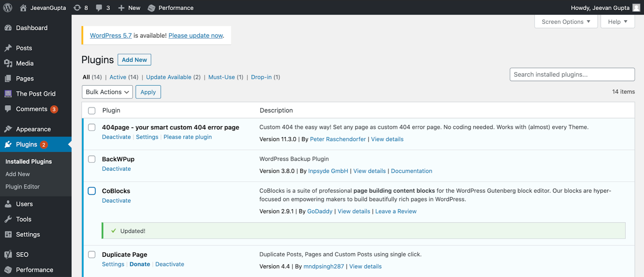Expand the Help dropdown tab

click(x=617, y=22)
